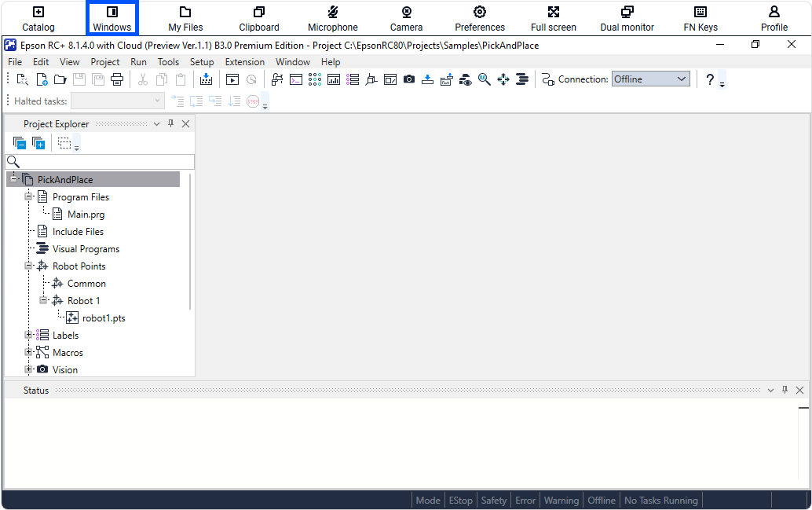
Task: Click the four-way arrows toolbar icon
Action: tap(503, 79)
